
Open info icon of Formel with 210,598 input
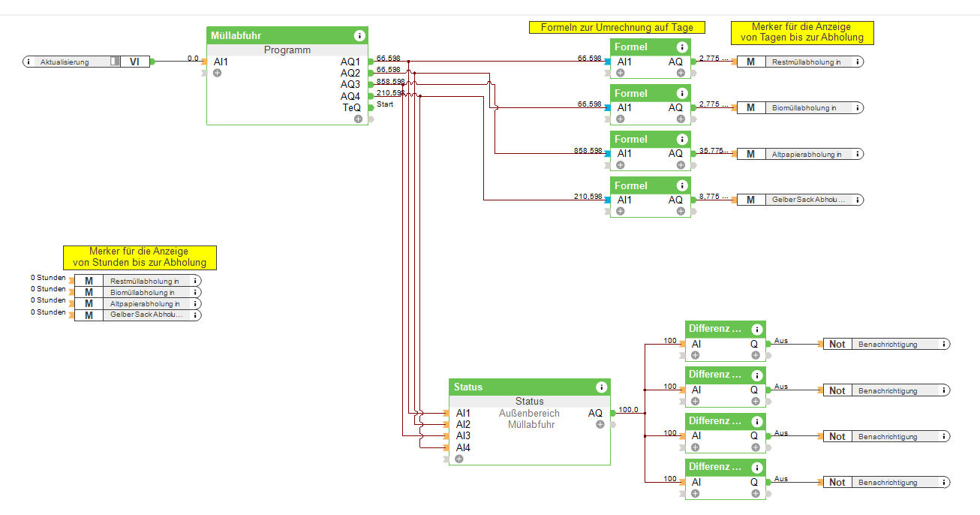coord(682,185)
